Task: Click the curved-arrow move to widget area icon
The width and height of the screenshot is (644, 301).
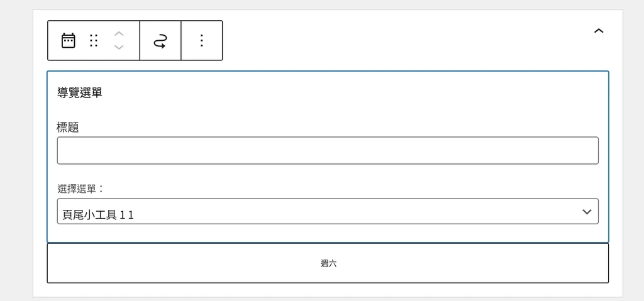Action: [x=160, y=41]
